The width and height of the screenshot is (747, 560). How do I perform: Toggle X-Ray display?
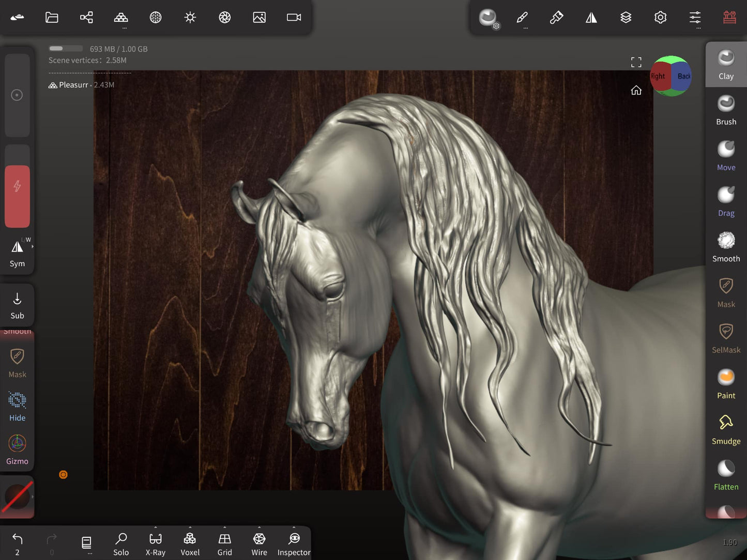156,545
